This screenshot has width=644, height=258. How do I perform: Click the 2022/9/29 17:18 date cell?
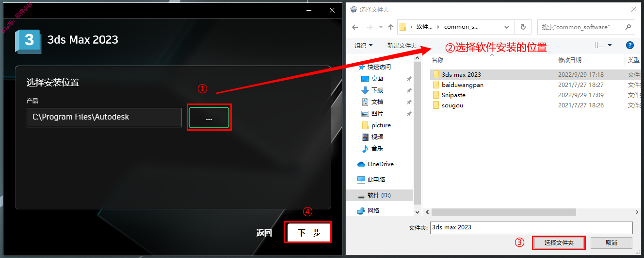point(581,74)
